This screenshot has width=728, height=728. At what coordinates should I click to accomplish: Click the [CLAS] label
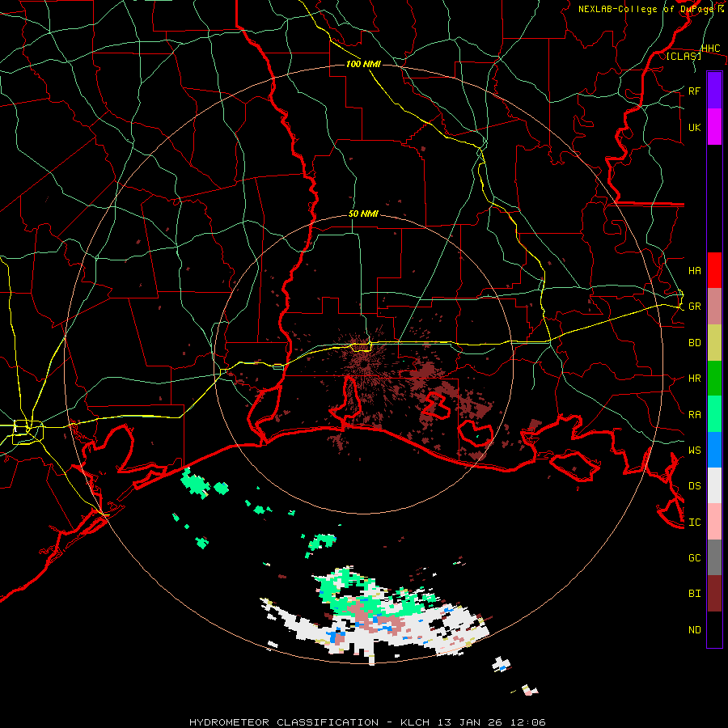tap(684, 56)
